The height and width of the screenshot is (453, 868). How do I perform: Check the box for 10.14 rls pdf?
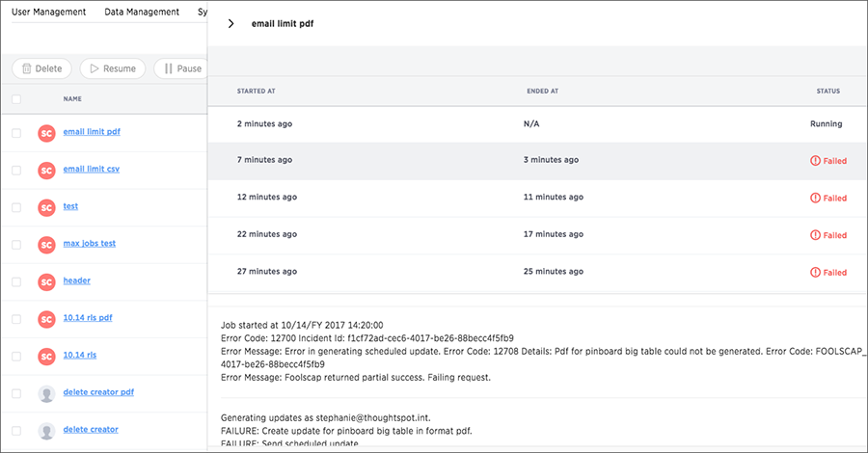pyautogui.click(x=16, y=319)
